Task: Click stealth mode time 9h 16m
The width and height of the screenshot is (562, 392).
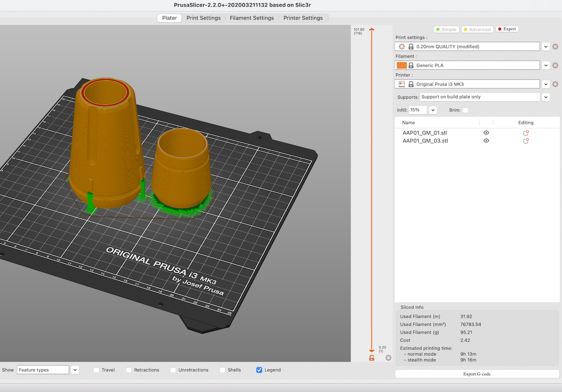Action: 468,360
